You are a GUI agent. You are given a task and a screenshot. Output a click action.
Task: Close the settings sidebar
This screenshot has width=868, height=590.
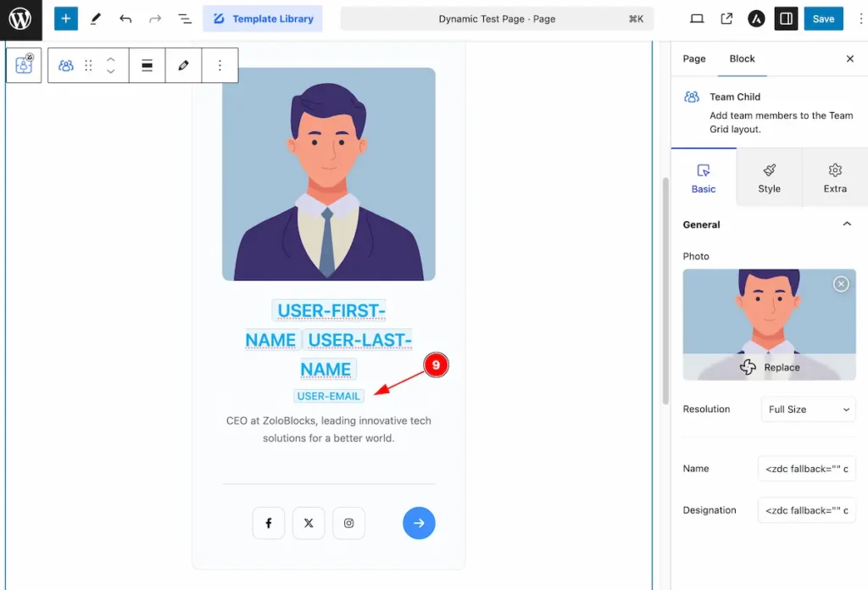(x=850, y=58)
